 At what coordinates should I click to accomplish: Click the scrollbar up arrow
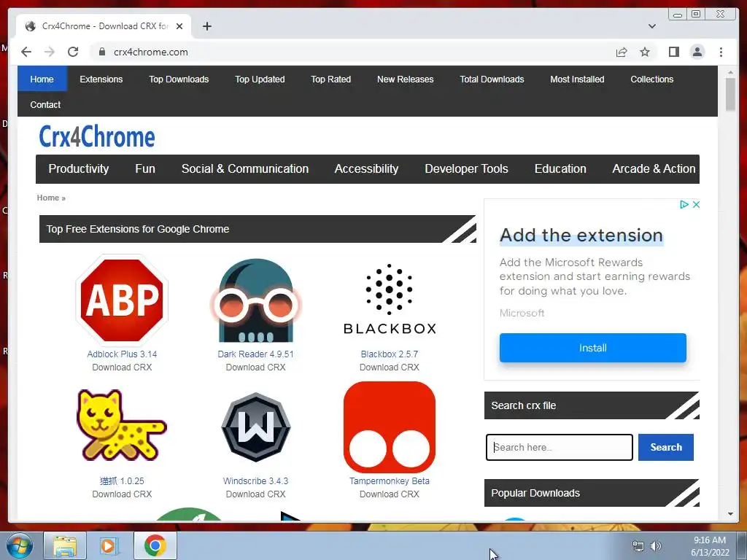(730, 72)
